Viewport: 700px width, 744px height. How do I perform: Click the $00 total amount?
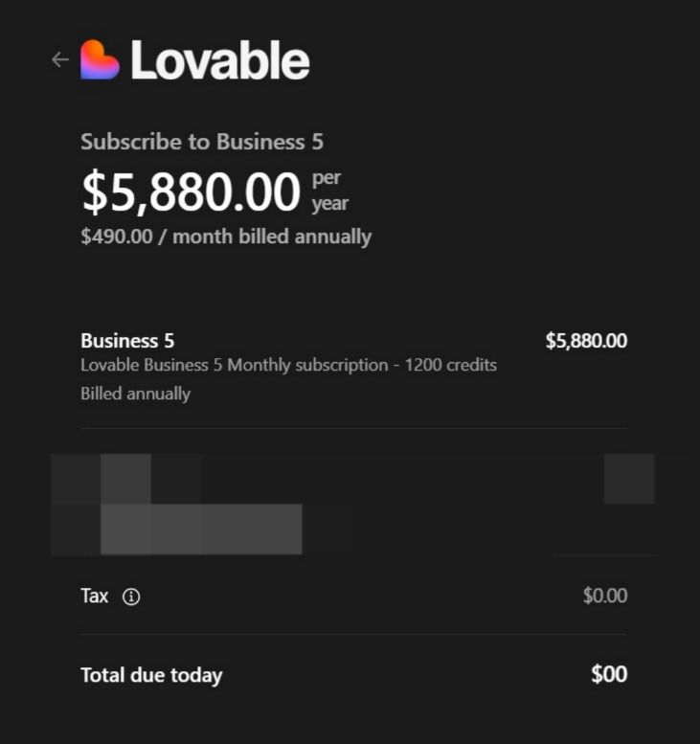[609, 674]
